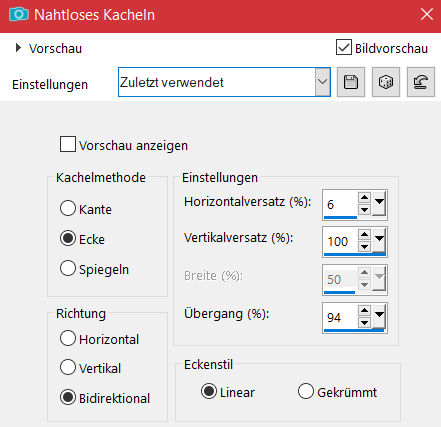Screen dimensions: 441x427
Task: Click the Horizontalversatz value field
Action: pos(340,204)
